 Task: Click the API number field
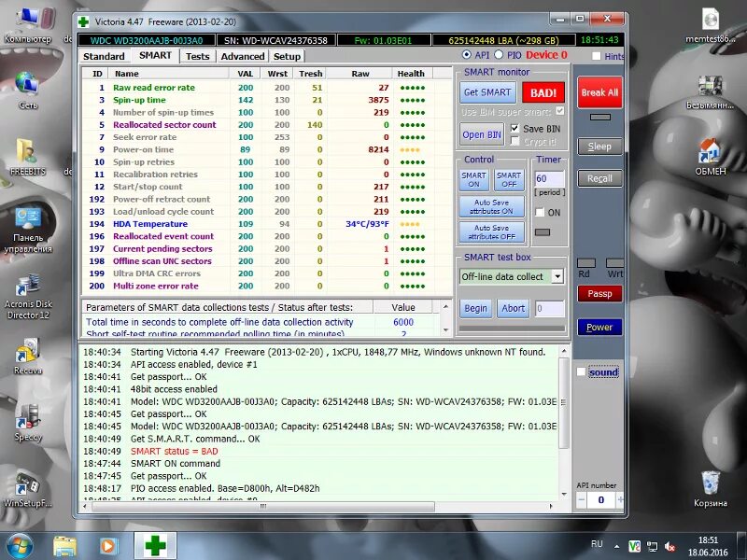600,500
